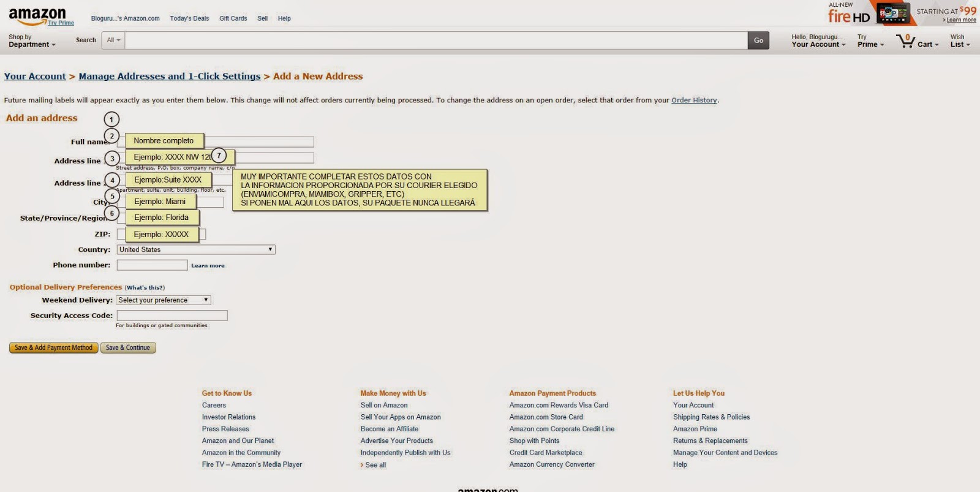Viewport: 980px width, 492px height.
Task: Open Independently Publish with Us
Action: (x=405, y=453)
